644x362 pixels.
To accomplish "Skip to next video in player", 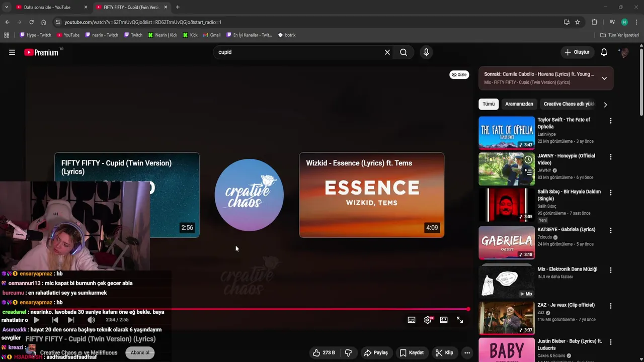I will (x=71, y=320).
